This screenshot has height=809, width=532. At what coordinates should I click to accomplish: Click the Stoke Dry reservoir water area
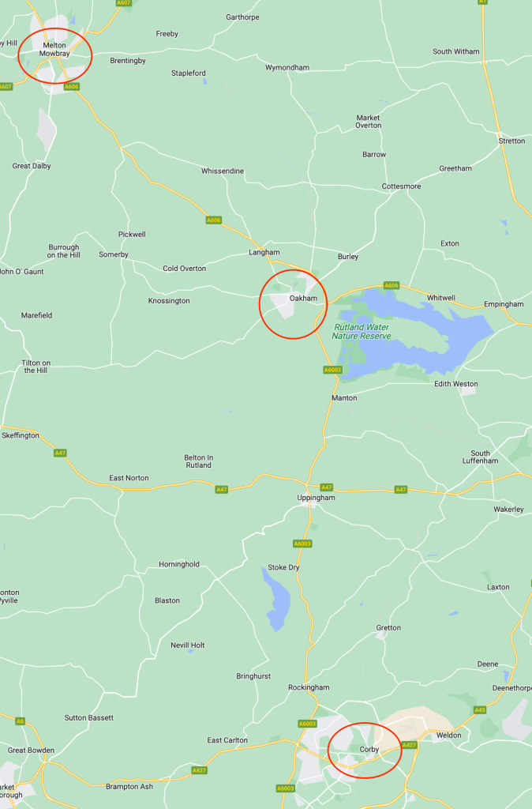coord(277,601)
